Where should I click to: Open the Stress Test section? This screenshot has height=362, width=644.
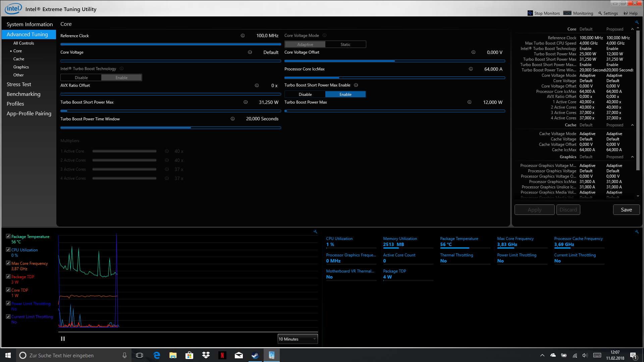tap(19, 84)
